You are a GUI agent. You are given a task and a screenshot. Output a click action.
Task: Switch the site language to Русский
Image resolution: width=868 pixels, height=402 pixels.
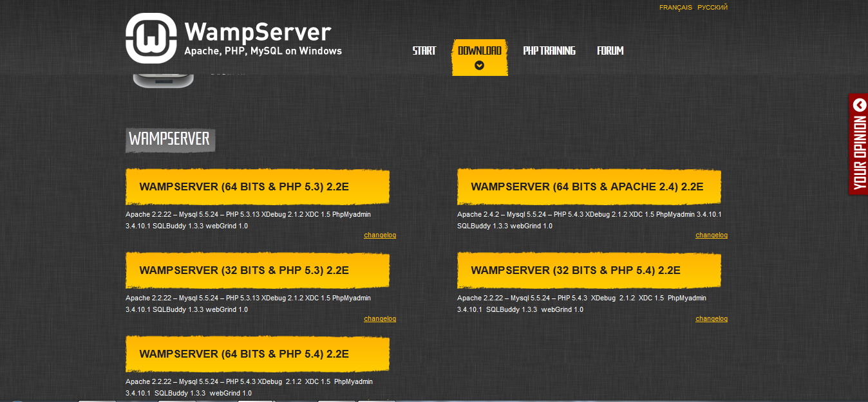click(x=712, y=8)
